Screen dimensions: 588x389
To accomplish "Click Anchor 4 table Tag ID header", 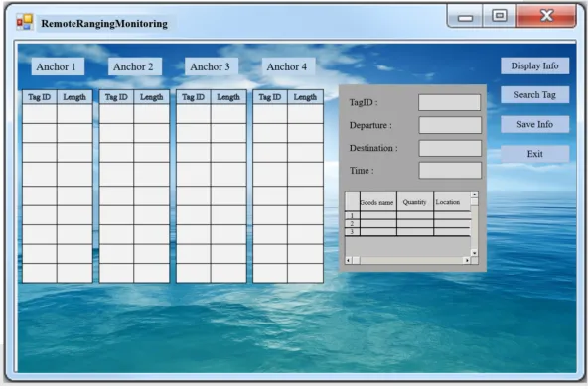I will click(x=270, y=97).
